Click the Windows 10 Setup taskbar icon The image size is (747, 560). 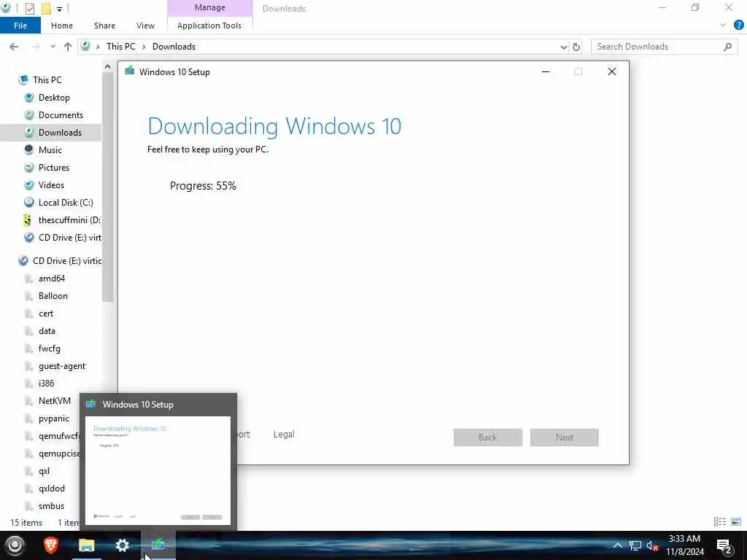click(x=158, y=545)
